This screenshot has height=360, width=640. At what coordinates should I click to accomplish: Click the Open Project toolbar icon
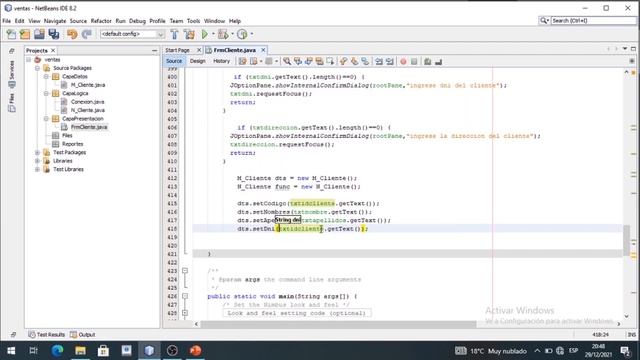tap(39, 34)
